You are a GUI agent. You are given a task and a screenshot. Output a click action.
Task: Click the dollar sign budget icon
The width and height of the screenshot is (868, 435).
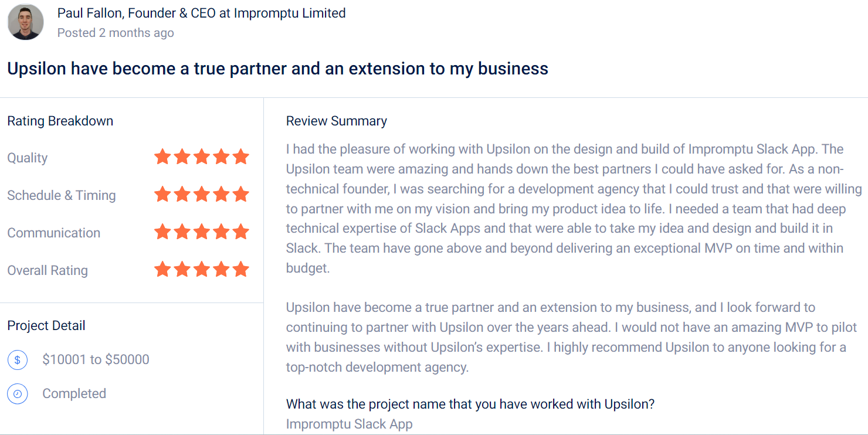18,360
